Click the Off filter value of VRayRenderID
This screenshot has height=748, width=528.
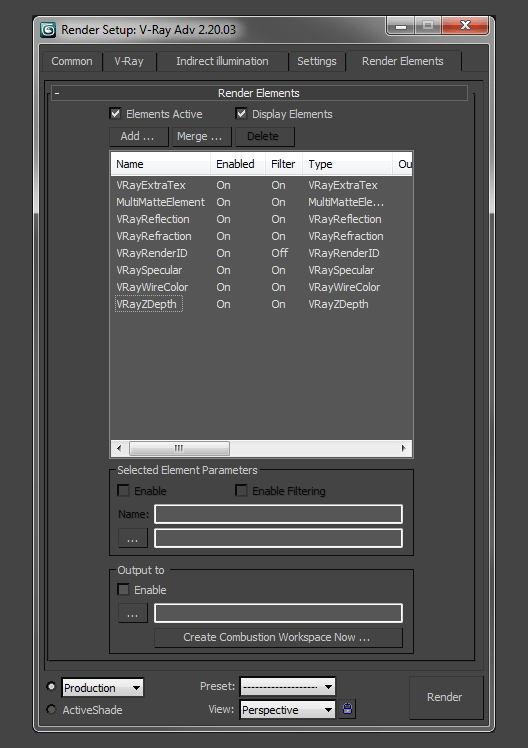(x=280, y=253)
